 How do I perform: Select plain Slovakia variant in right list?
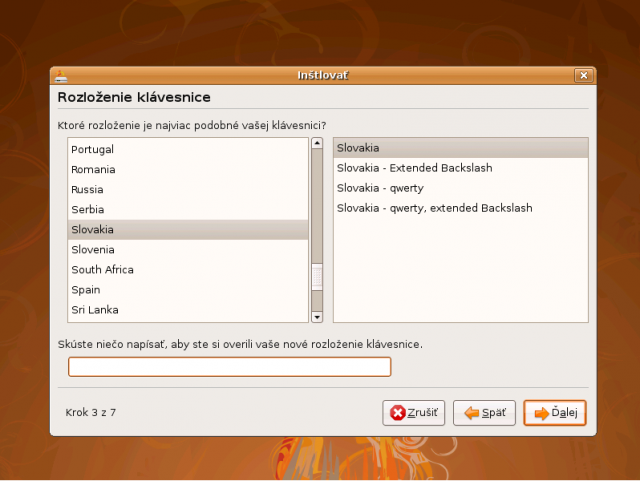[x=461, y=148]
